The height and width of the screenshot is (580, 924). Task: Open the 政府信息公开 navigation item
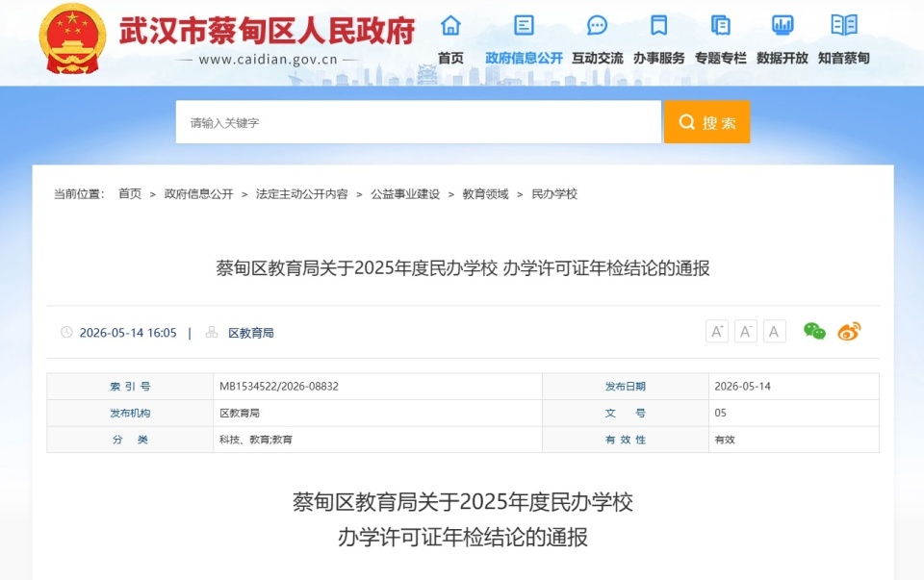pyautogui.click(x=524, y=58)
